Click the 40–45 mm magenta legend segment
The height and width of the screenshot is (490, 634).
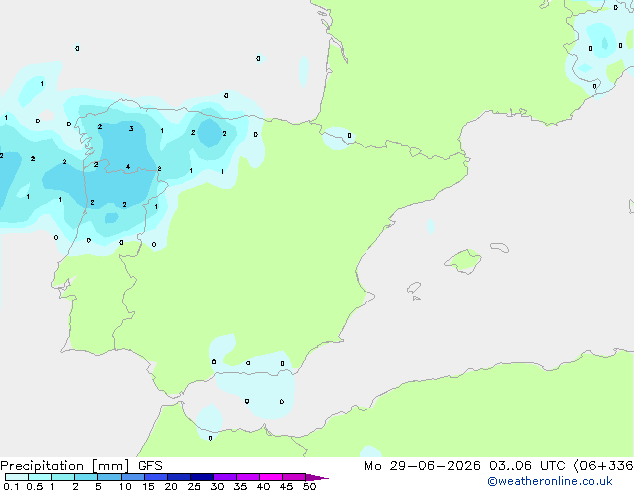(x=271, y=477)
